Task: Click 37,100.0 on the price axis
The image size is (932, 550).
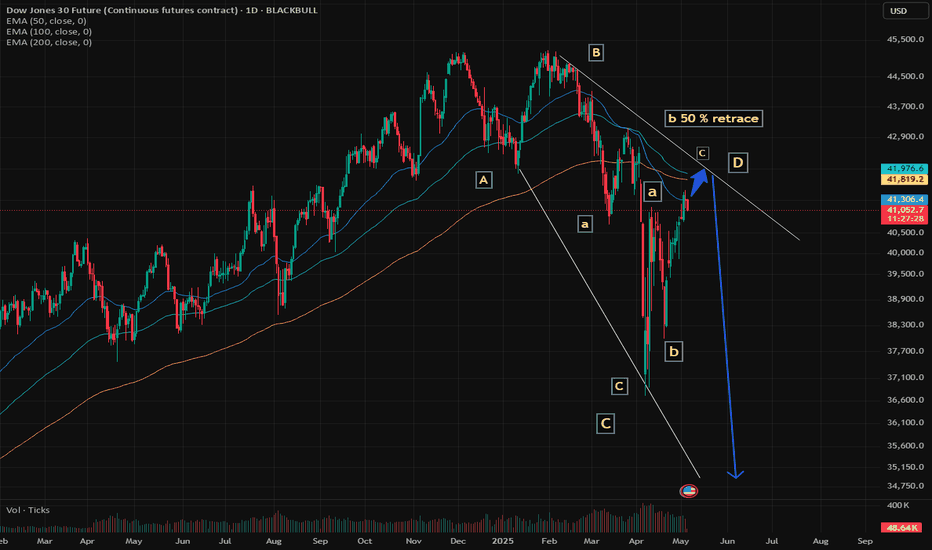Action: pyautogui.click(x=905, y=378)
